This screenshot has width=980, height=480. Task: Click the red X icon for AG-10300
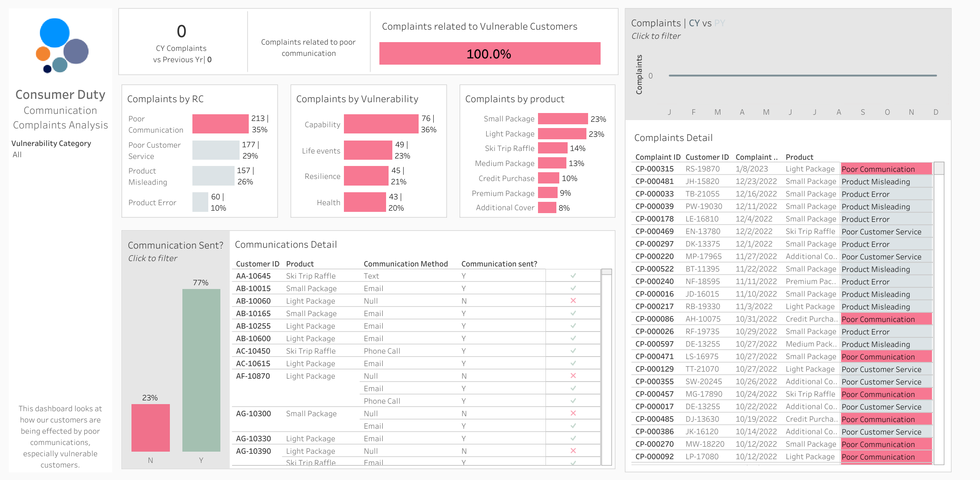point(573,413)
